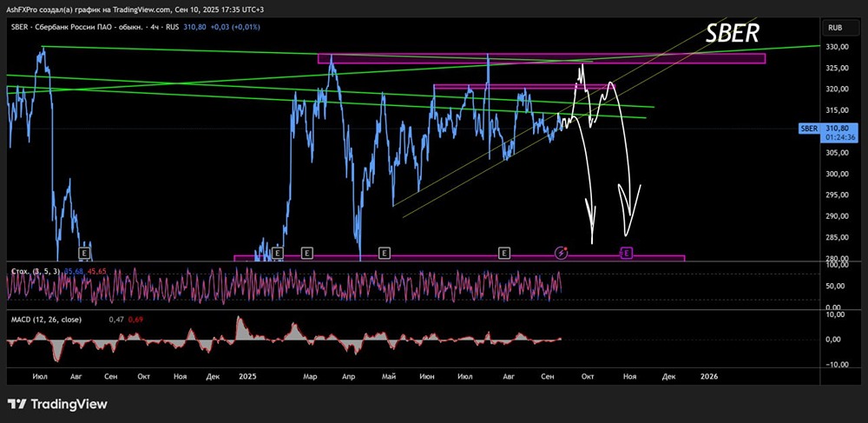The width and height of the screenshot is (868, 423).
Task: Click the earnings E marker near February 2025
Action: pyautogui.click(x=278, y=253)
